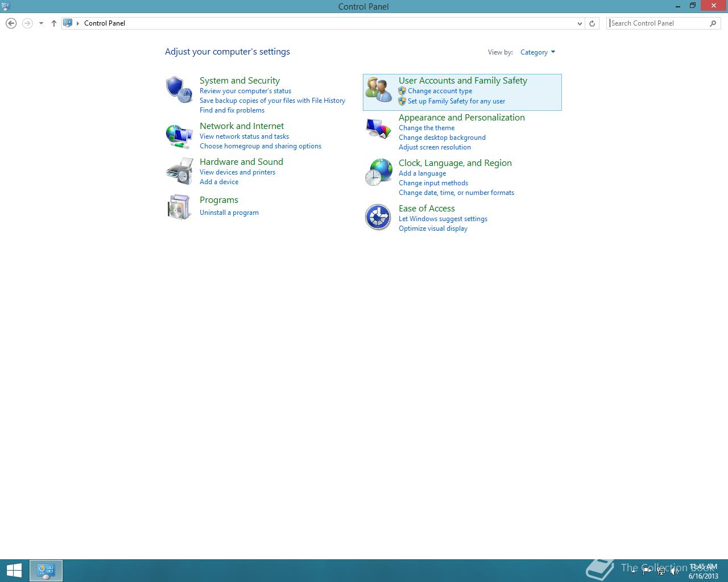Screen dimensions: 728x582
Task: Open the Appearance and Personalization monitor icon
Action: coord(379,128)
